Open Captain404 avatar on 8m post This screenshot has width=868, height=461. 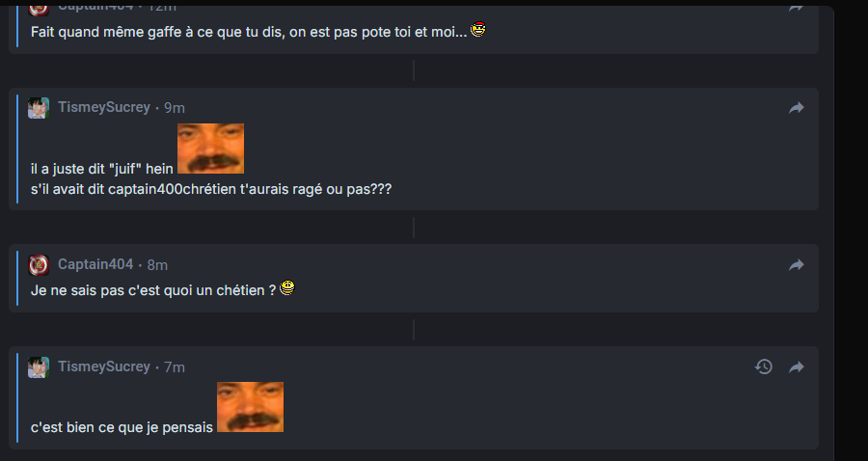(x=39, y=265)
